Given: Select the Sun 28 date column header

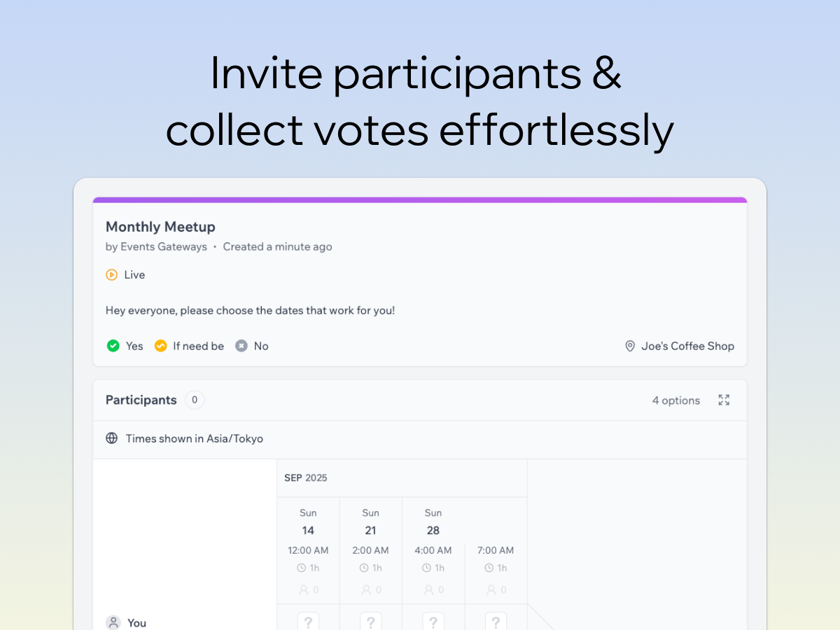Looking at the screenshot, I should 433,522.
